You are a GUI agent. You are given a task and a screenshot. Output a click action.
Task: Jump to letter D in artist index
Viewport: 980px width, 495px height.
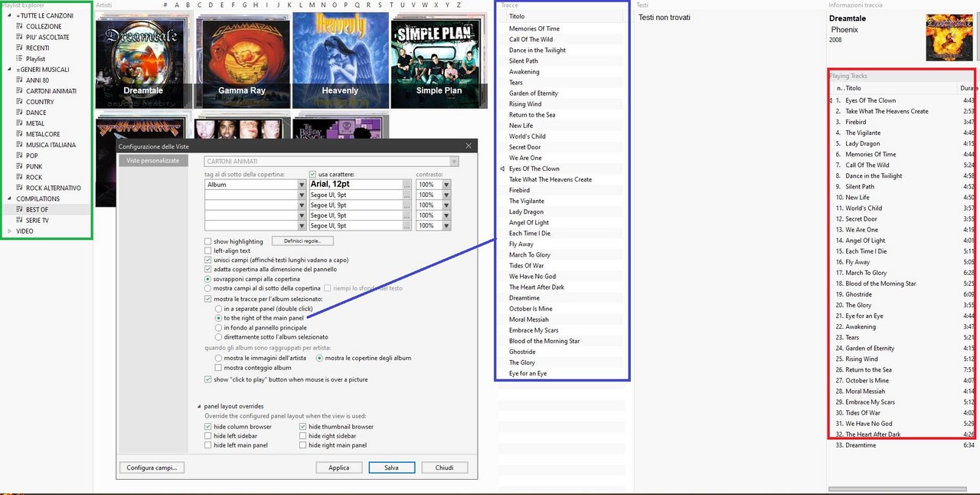[x=211, y=5]
